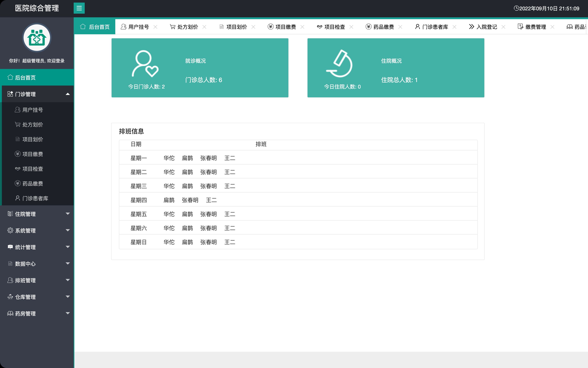
Task: Select the 门诊患者库 tab
Action: (x=435, y=27)
